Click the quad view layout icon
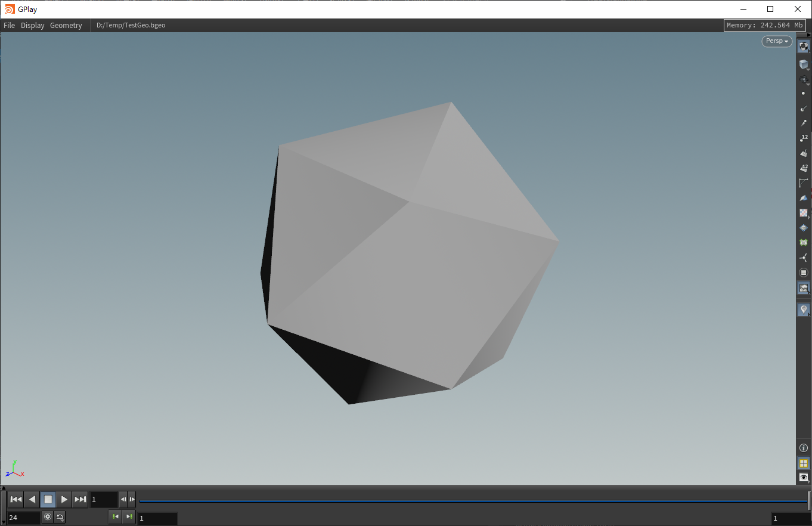 click(x=803, y=463)
